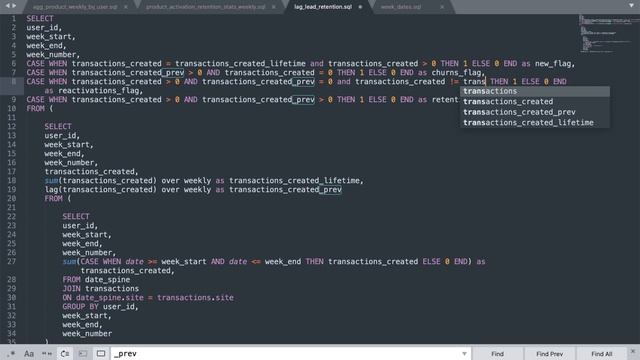Viewport: 640px width, 360px height.
Task: Click the Find button
Action: coord(497,354)
